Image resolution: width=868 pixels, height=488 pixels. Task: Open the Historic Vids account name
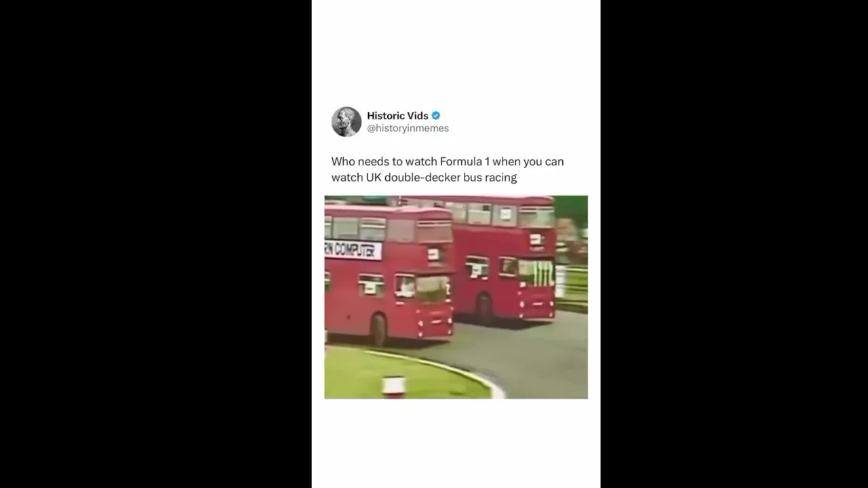click(397, 116)
